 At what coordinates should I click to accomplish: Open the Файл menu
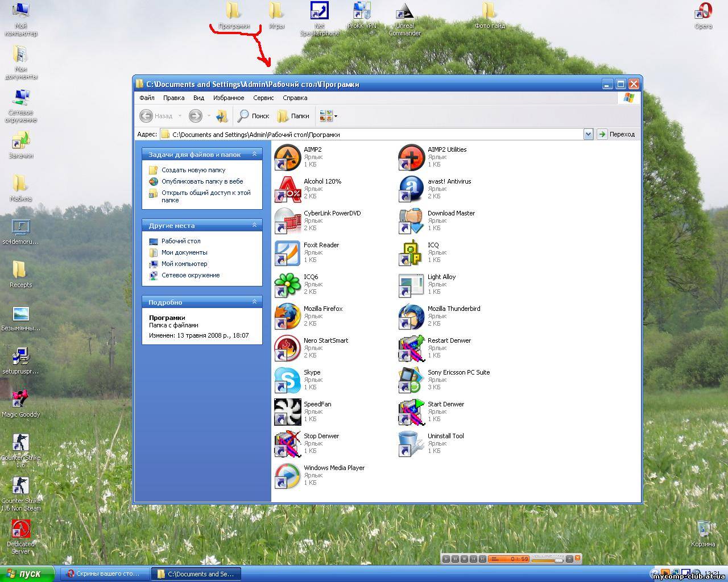(x=147, y=98)
